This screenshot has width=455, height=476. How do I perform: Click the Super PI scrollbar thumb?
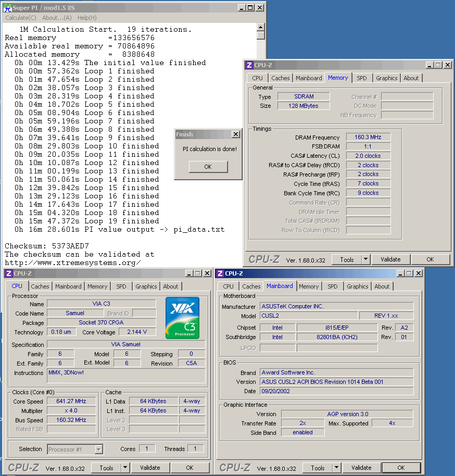260,35
